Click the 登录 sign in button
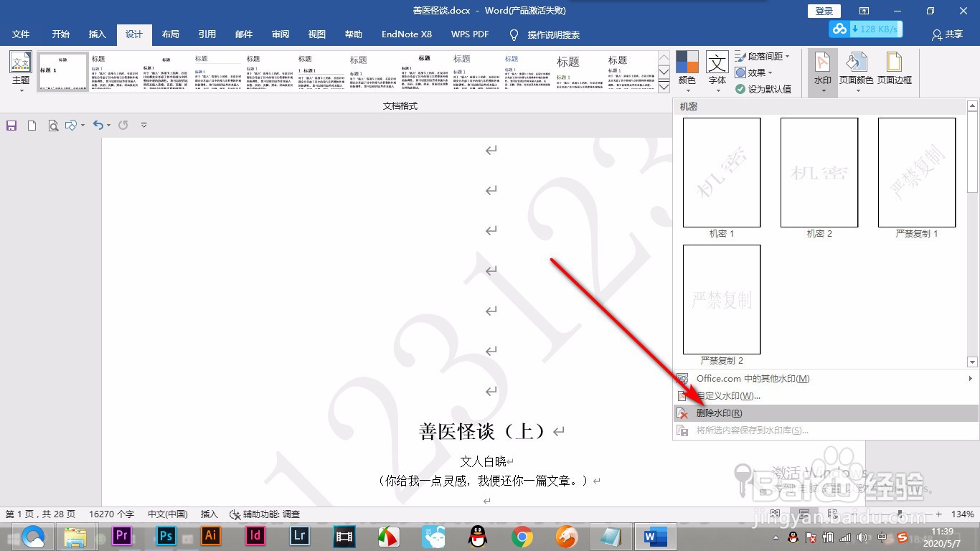This screenshot has height=551, width=980. point(824,11)
